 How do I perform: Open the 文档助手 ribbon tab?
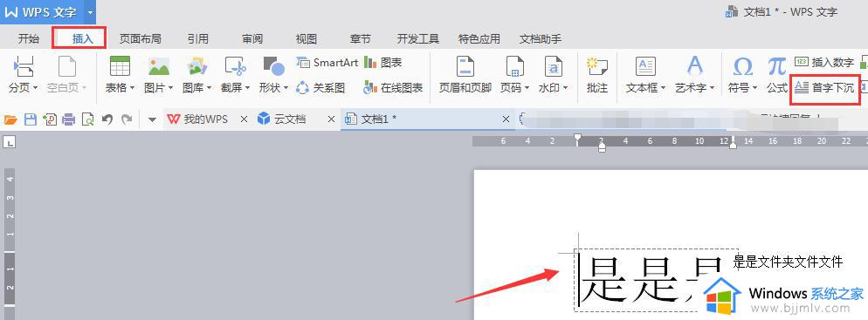point(541,38)
